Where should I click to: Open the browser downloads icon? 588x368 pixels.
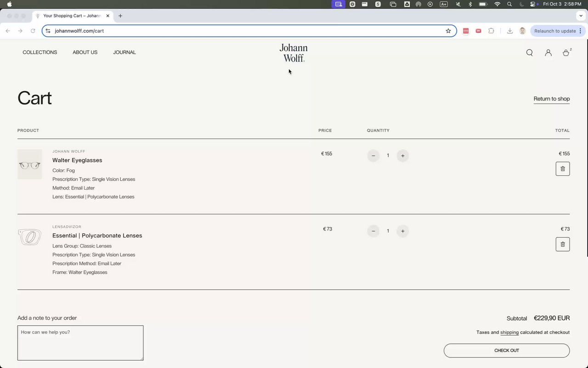(510, 31)
